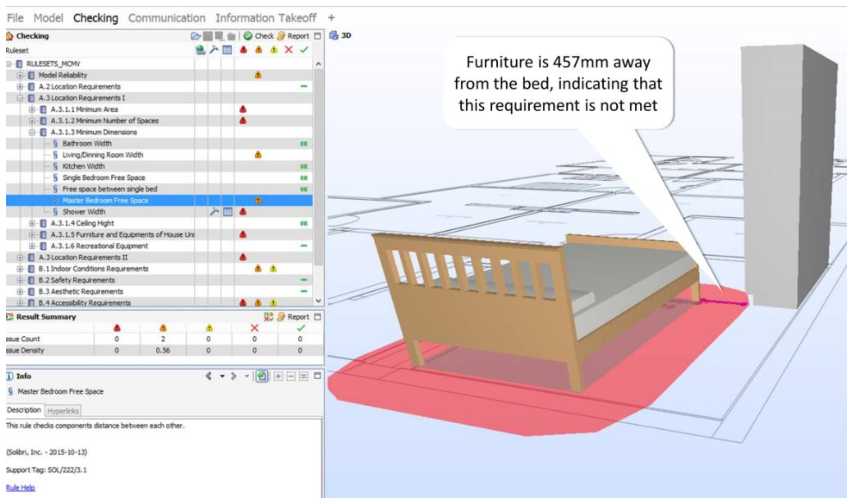Collapse A.3.1.3 Minimum Dimensions node
853x504 pixels.
pos(32,132)
